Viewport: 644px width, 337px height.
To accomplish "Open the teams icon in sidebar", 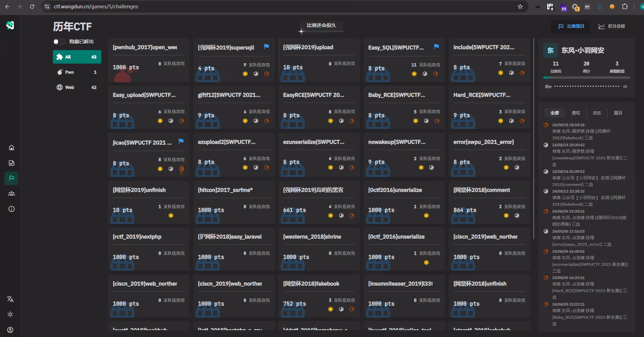I will (x=11, y=194).
